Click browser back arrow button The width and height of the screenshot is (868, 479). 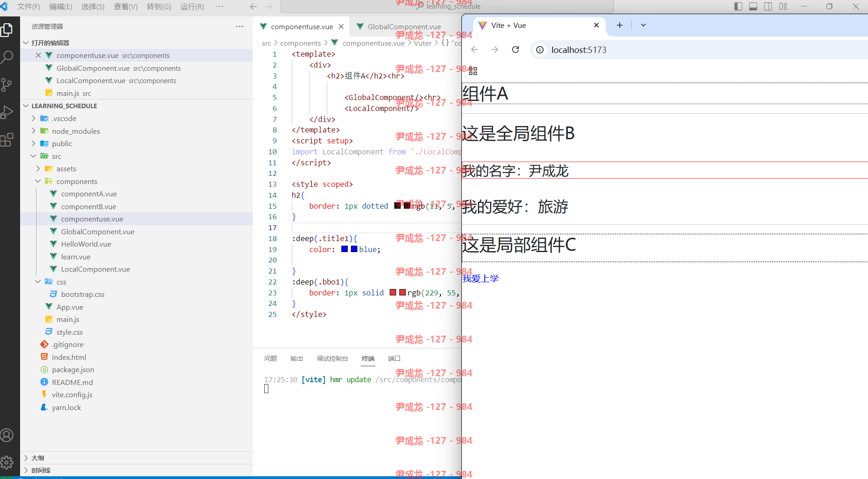pos(475,50)
